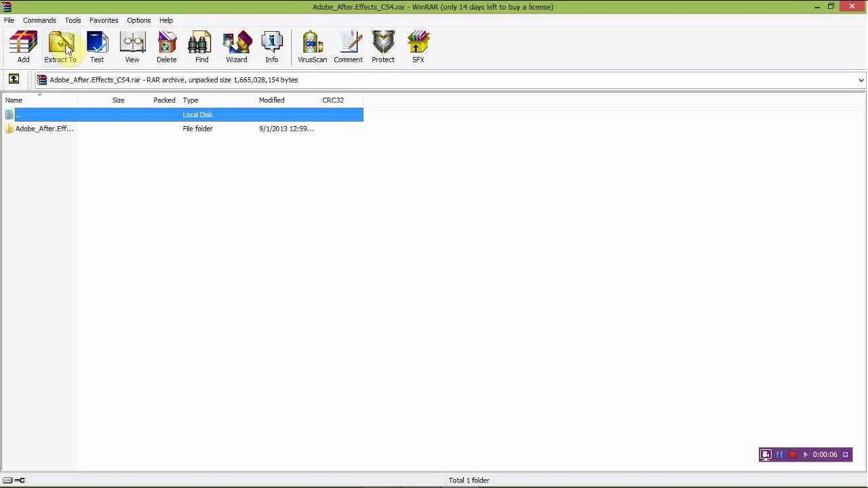Sort by the Name column header

click(39, 100)
